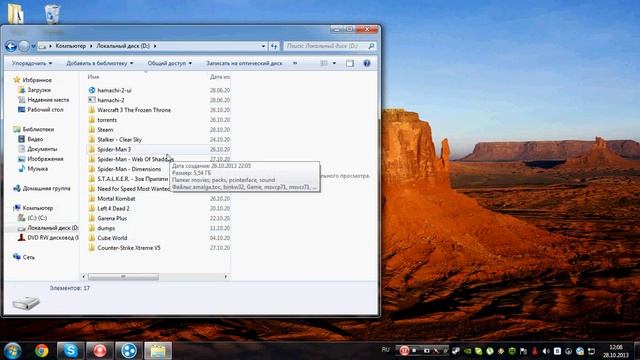
Task: Click the change view icon
Action: click(x=324, y=63)
